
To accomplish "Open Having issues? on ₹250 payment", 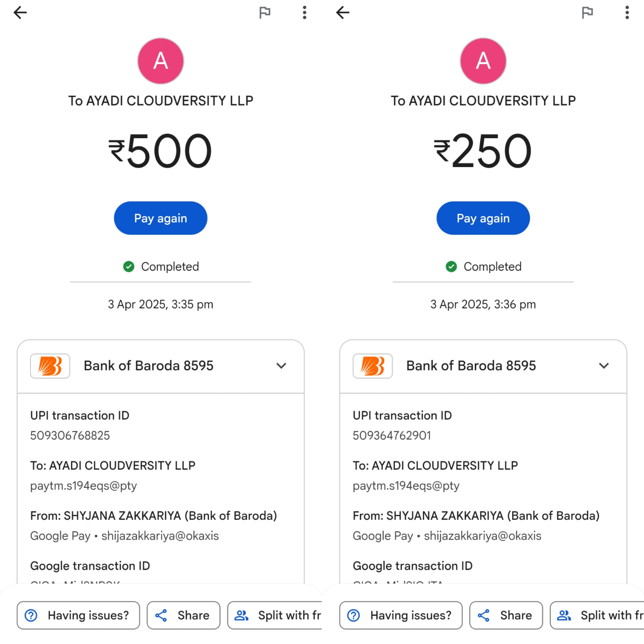I will [x=400, y=615].
